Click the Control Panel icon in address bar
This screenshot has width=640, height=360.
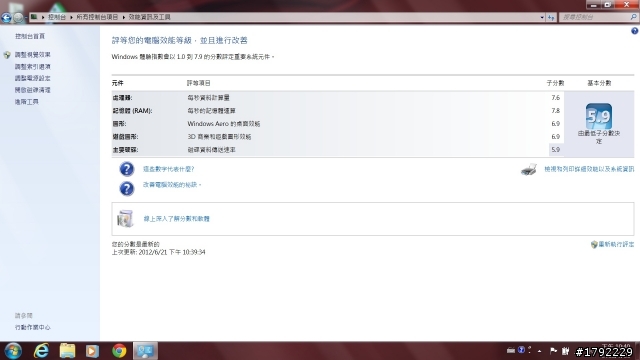point(34,17)
